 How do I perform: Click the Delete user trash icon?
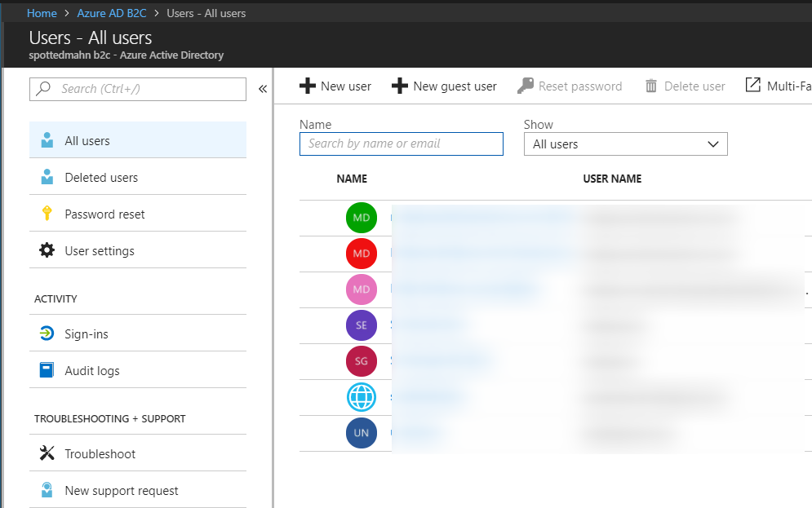click(x=651, y=86)
